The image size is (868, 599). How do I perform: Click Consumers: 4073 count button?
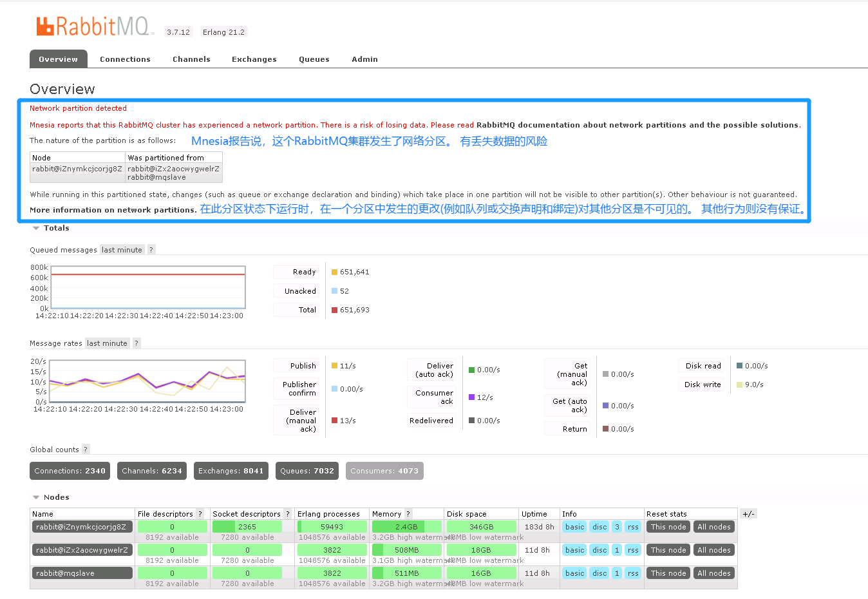click(384, 471)
